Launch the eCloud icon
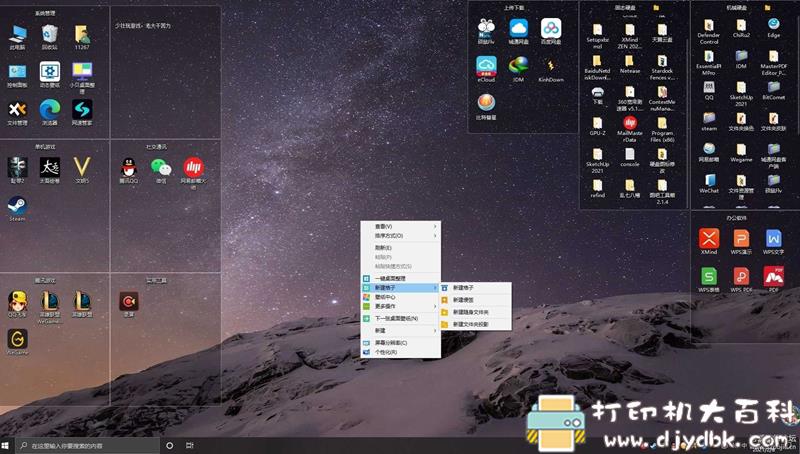800x454 pixels. 486,69
